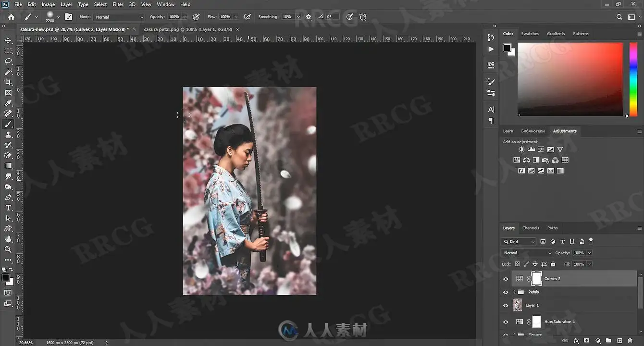Select the Crop tool
Screen dimensions: 644x346
tap(8, 82)
